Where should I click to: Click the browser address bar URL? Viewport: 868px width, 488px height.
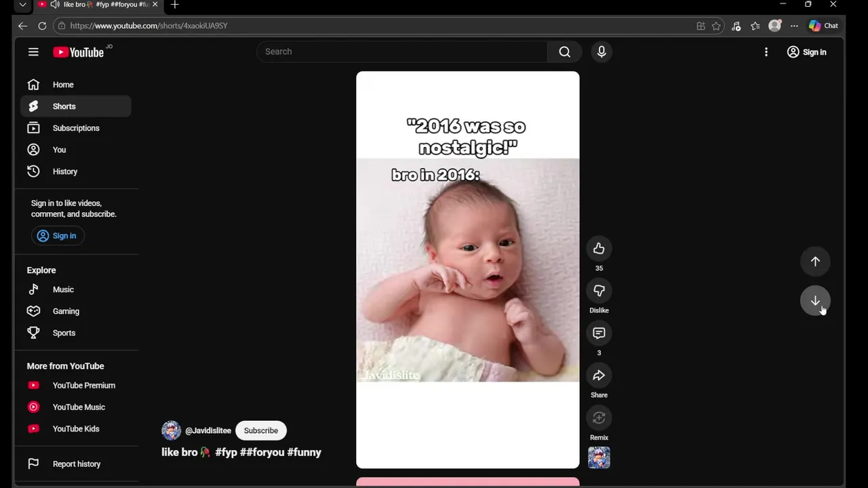point(149,26)
